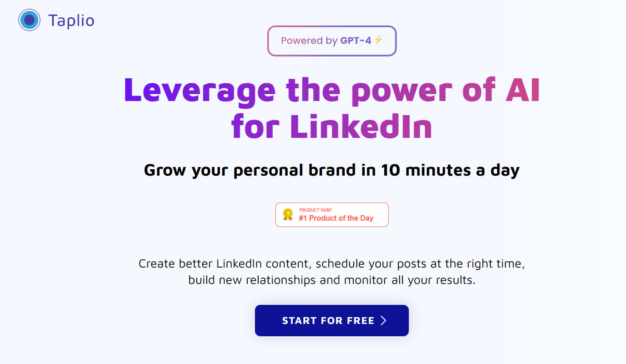
Task: Click the word 'Leverage' in the headline
Action: [x=199, y=90]
